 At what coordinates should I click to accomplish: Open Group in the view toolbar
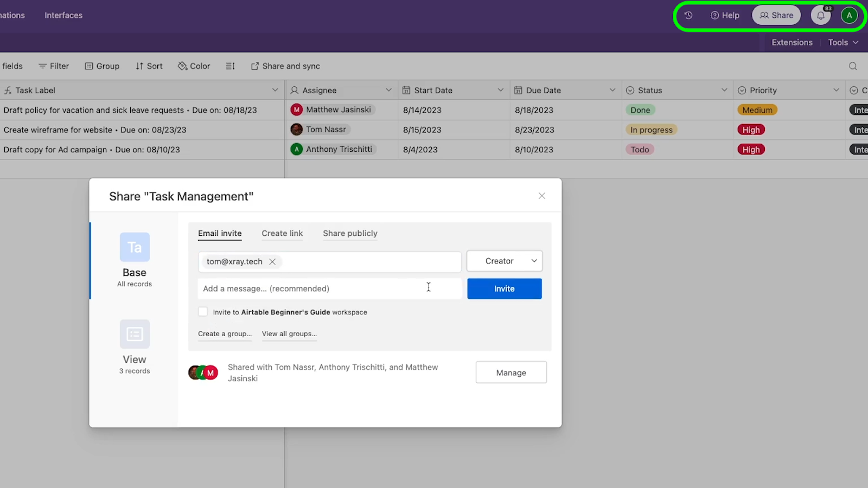point(102,66)
